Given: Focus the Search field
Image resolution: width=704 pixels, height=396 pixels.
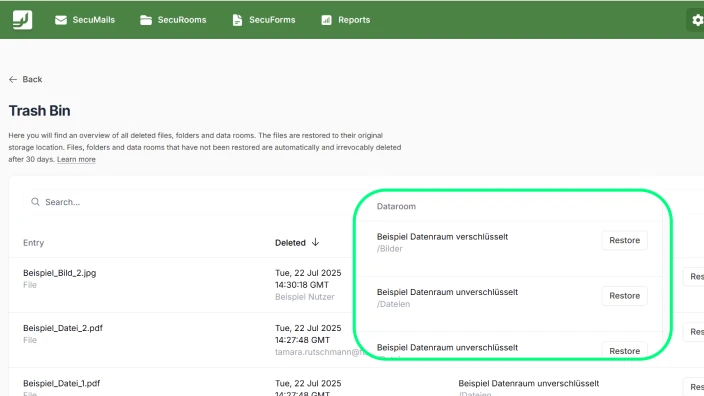Looking at the screenshot, I should [x=189, y=202].
